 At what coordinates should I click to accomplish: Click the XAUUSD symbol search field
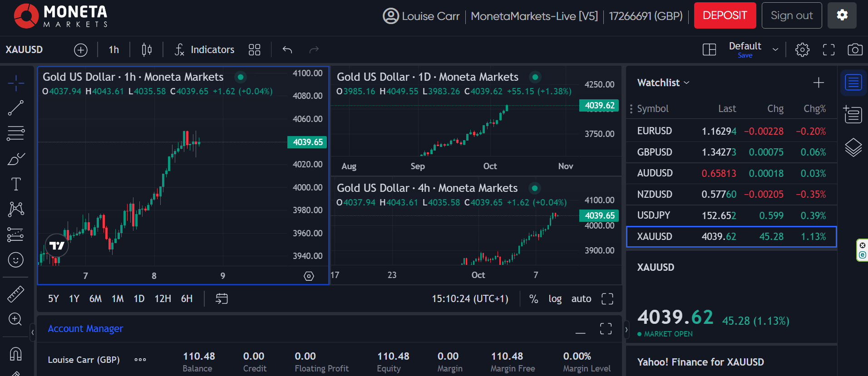24,49
